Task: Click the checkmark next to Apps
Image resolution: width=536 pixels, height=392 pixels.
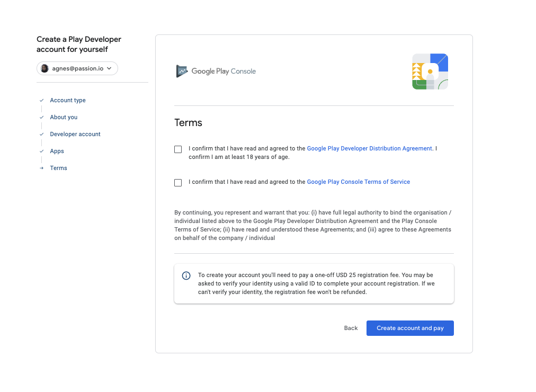Action: pyautogui.click(x=42, y=151)
